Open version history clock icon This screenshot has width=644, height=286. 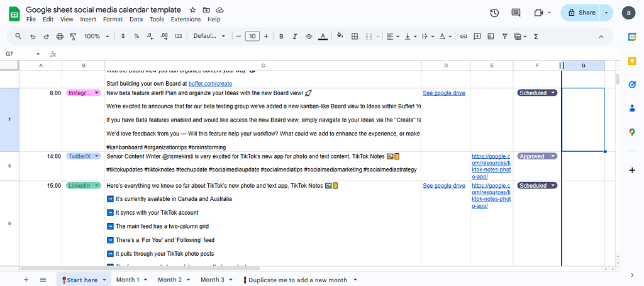(x=494, y=13)
